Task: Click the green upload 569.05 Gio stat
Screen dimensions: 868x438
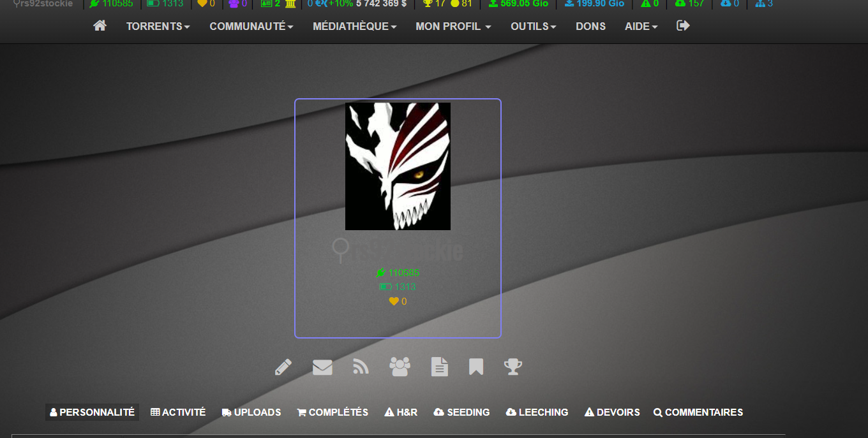Action: pos(518,4)
